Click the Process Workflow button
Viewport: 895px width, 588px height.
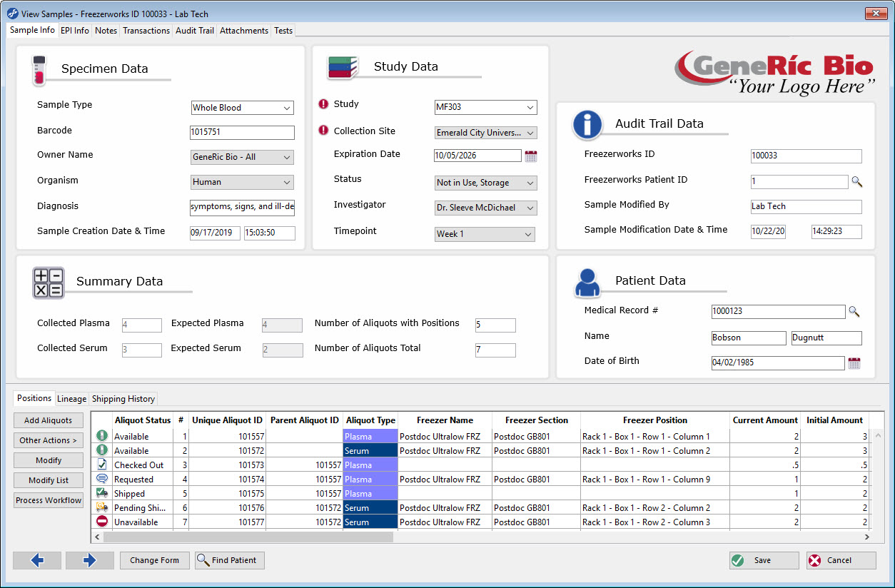point(48,500)
